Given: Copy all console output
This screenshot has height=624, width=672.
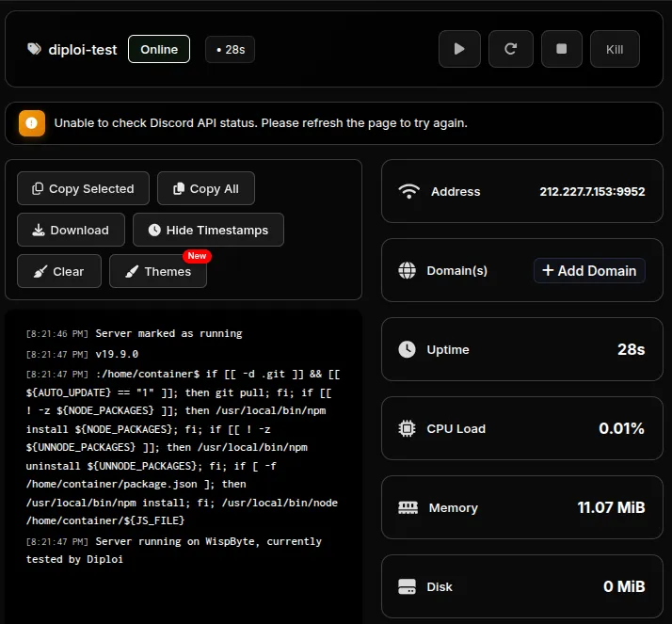Looking at the screenshot, I should click(205, 188).
